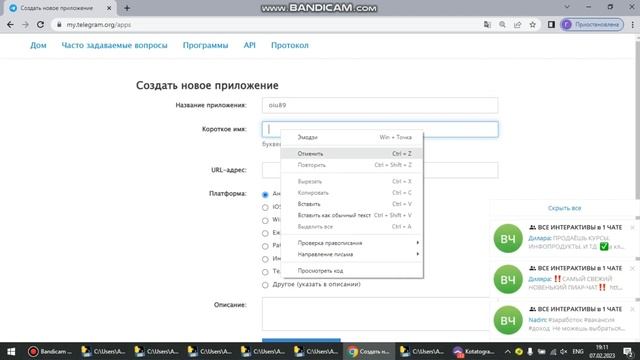
Task: Select the 'Еж…' (BlackBerry) platform radio button
Action: pos(265,233)
